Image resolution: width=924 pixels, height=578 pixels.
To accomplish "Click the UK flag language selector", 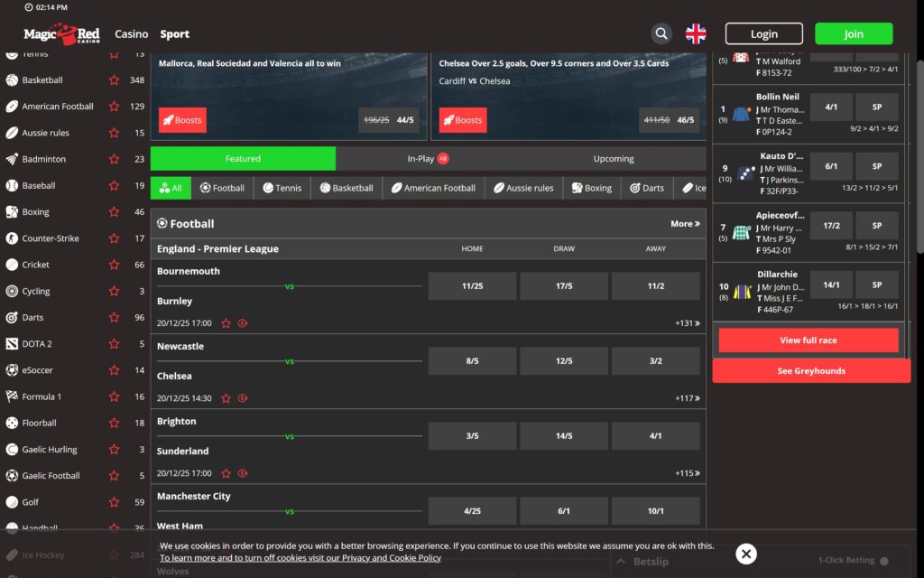I will click(695, 33).
